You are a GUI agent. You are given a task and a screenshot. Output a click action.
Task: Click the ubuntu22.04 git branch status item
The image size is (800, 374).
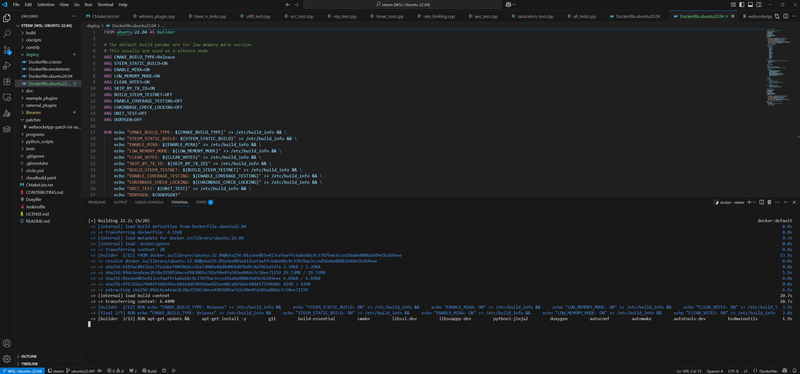click(82, 371)
